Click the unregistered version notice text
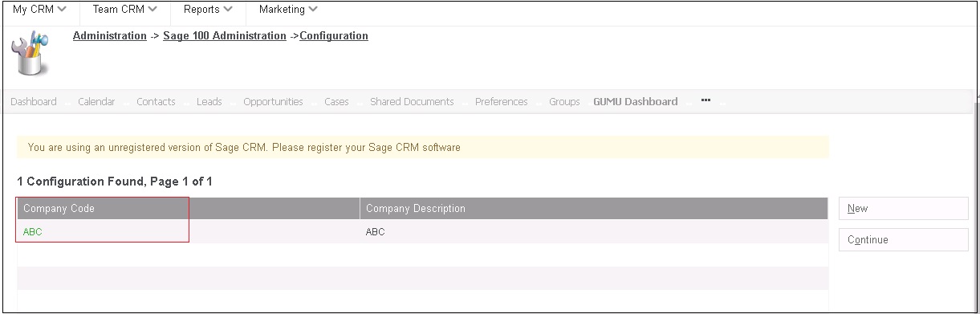980x314 pixels. [244, 148]
